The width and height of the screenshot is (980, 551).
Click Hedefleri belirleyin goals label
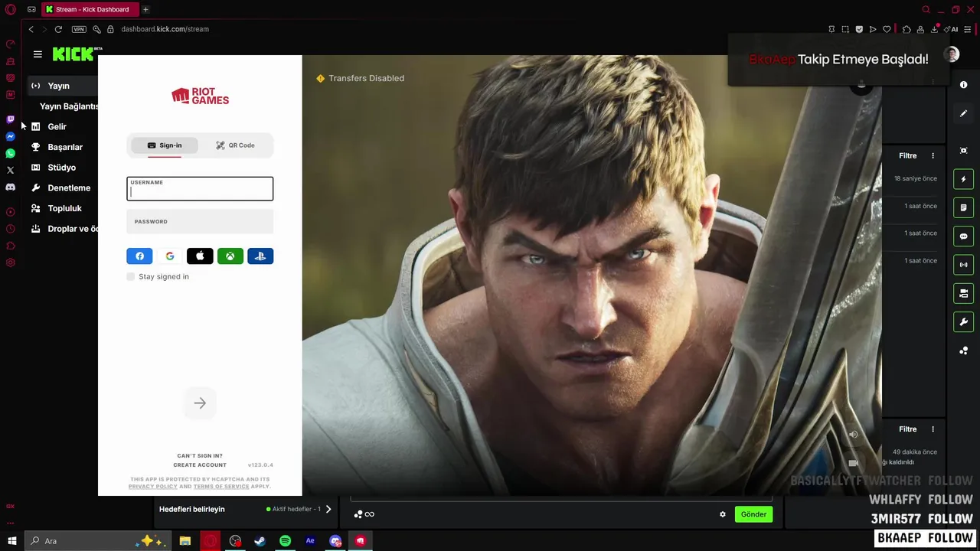click(192, 509)
